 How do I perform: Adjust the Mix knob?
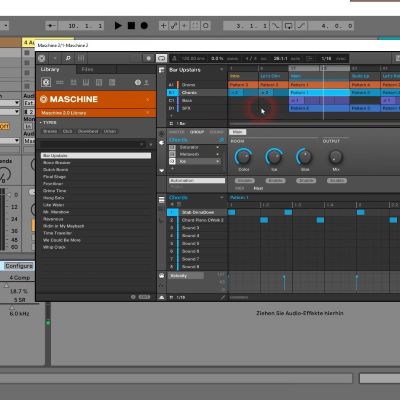pos(336,157)
